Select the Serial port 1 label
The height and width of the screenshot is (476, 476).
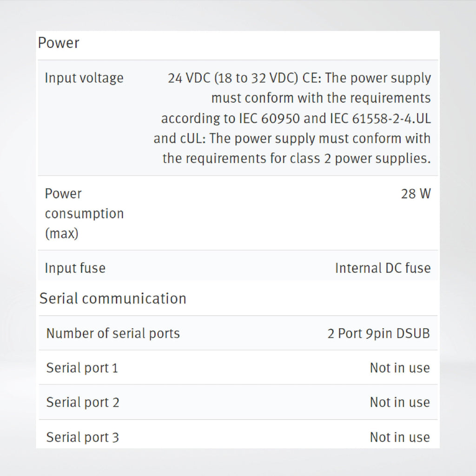82,368
